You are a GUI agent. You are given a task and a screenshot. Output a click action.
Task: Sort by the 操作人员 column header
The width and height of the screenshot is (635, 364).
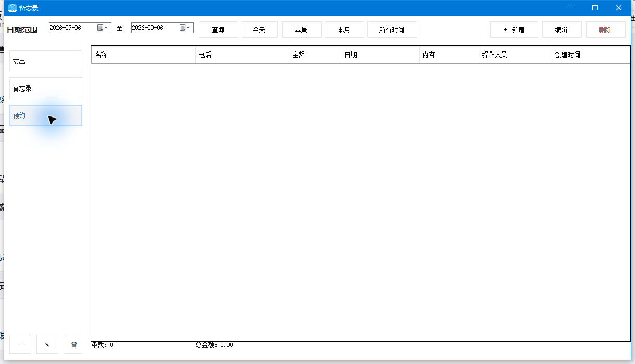click(515, 55)
